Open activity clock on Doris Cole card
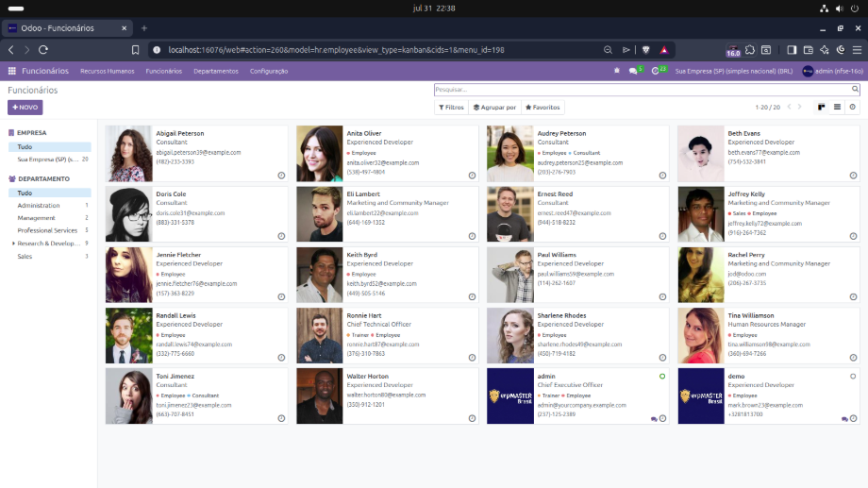 pos(281,236)
